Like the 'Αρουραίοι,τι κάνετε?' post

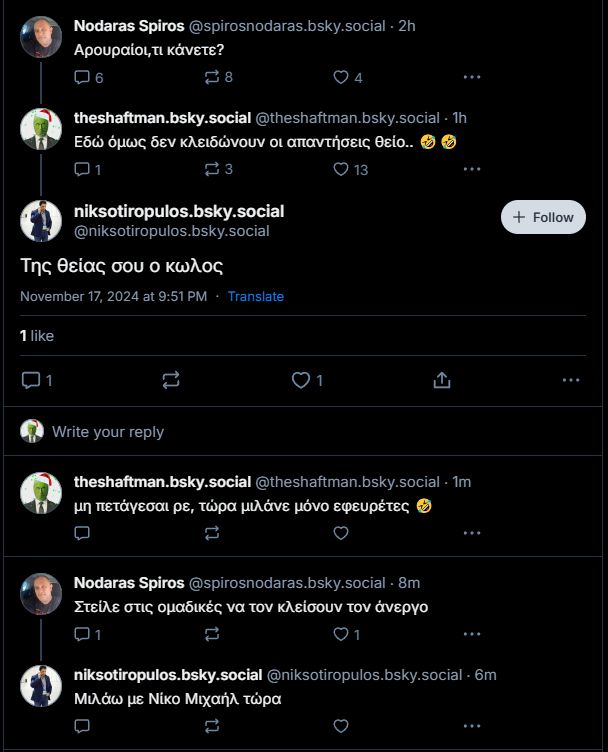[340, 77]
